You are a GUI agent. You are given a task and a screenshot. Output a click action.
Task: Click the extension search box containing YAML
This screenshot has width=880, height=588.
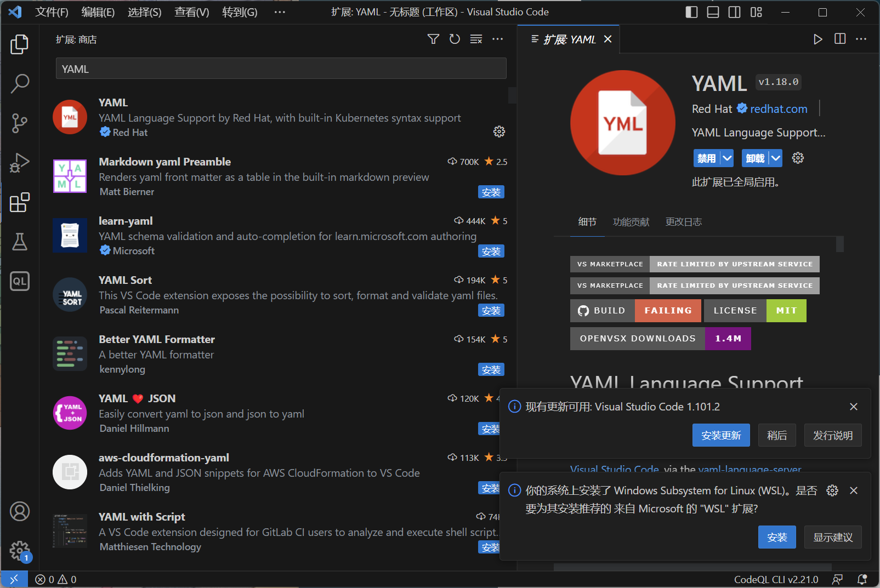[281, 68]
